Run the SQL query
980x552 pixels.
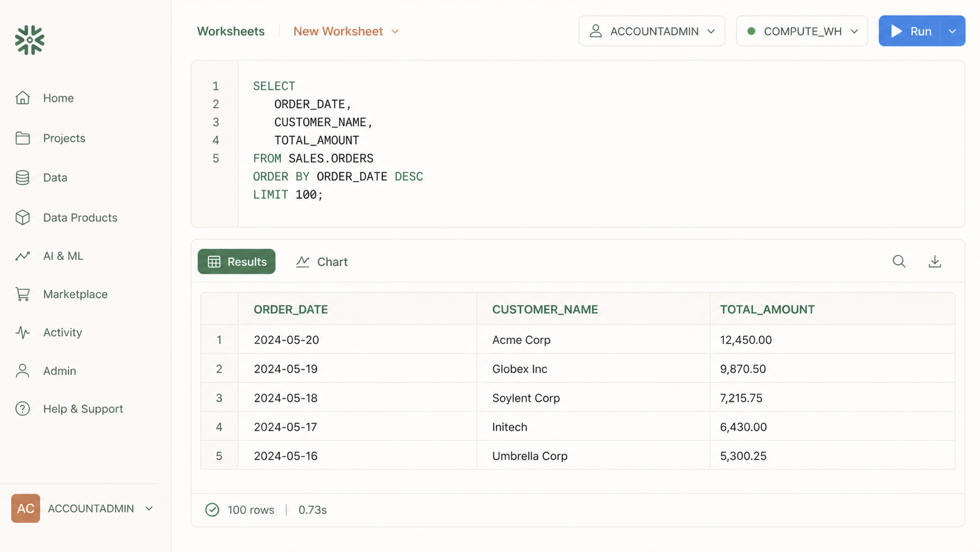910,31
